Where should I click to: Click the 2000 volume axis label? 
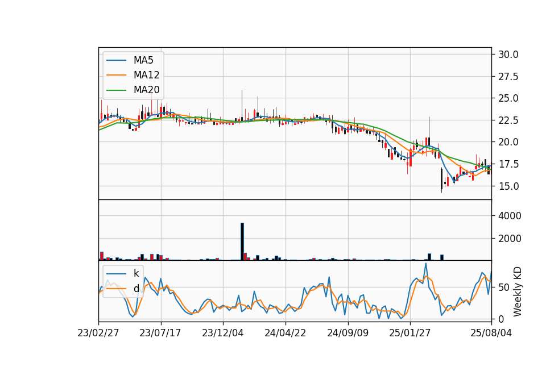pos(510,239)
